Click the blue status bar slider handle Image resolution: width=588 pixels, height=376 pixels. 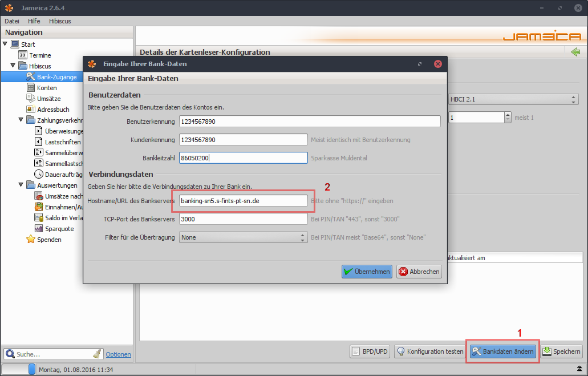tap(32, 369)
